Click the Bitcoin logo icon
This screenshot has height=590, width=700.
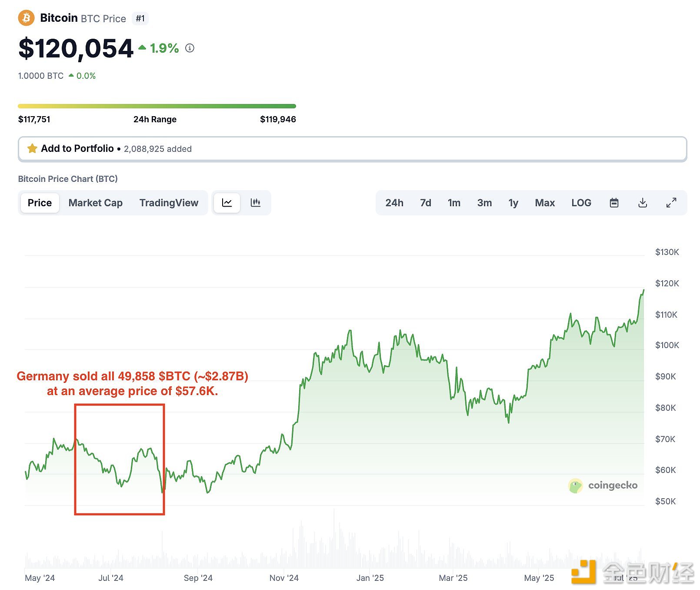[x=26, y=18]
